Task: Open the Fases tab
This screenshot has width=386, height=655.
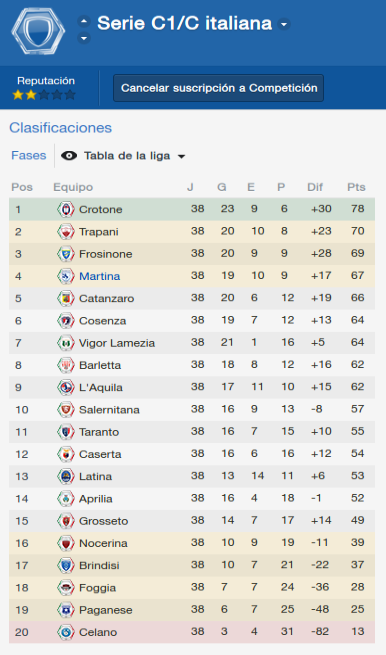Action: coord(29,155)
